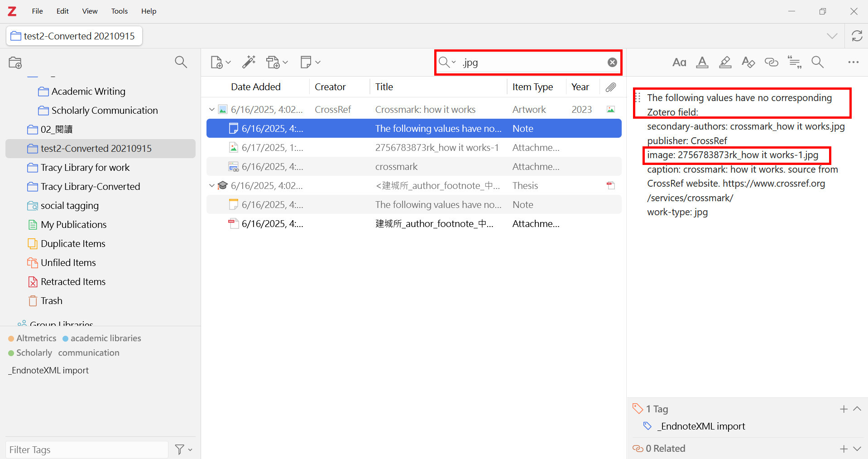
Task: Click the New Note toolbar button
Action: [310, 62]
